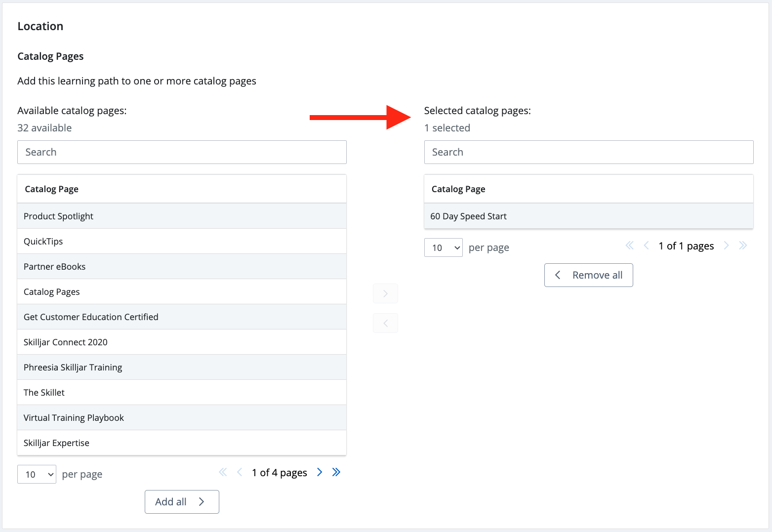Click the move-left arrow between the lists
This screenshot has width=772, height=532.
click(385, 323)
